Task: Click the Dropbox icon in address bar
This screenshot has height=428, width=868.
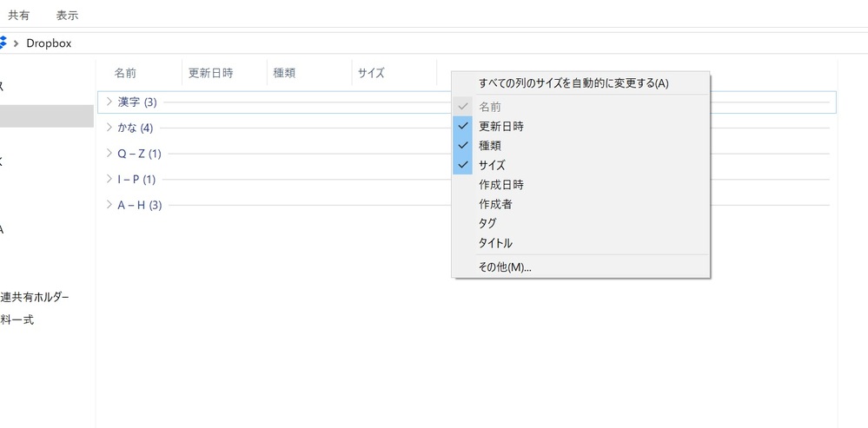Action: pos(3,43)
